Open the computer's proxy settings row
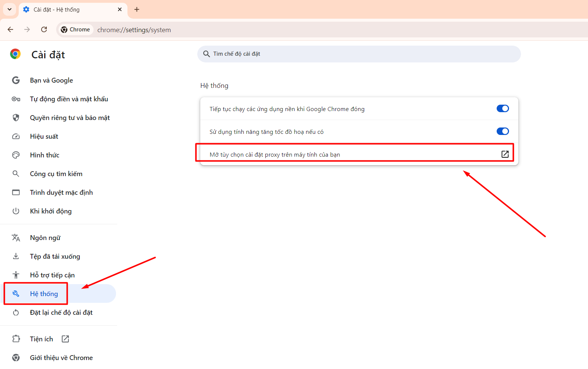The image size is (588, 369). 359,154
